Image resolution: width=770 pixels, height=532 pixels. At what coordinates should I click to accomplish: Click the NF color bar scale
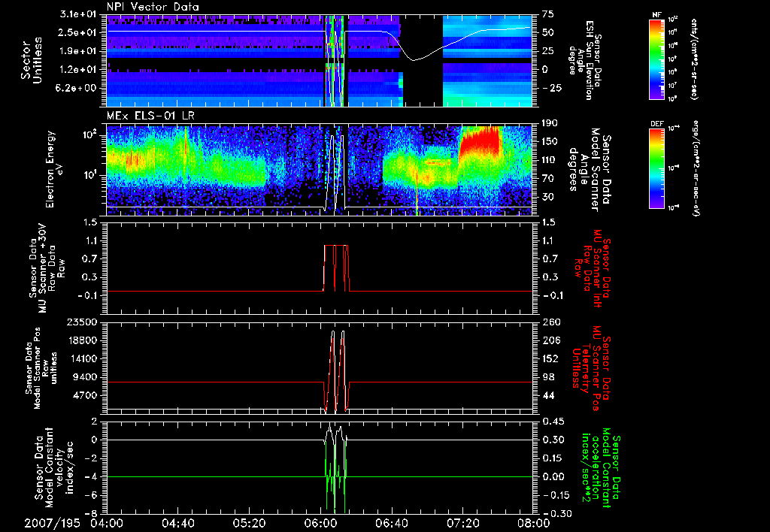(656, 59)
